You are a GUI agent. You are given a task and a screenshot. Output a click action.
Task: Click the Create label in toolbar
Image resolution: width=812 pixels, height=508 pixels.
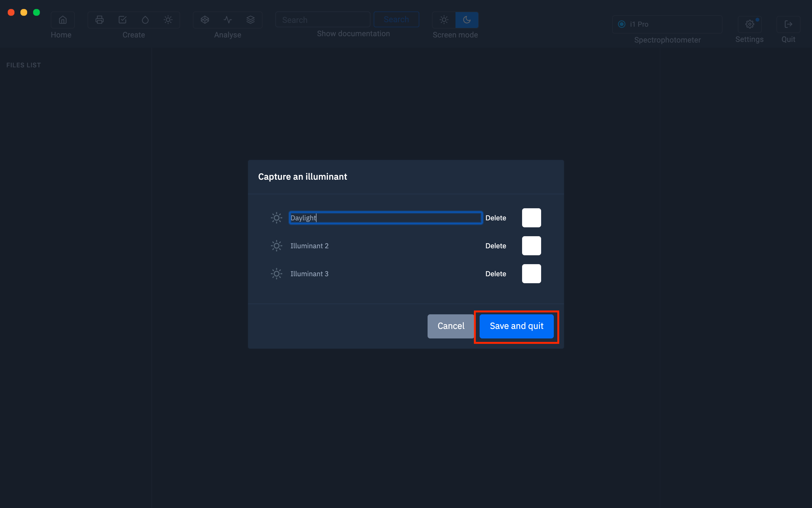pos(134,35)
